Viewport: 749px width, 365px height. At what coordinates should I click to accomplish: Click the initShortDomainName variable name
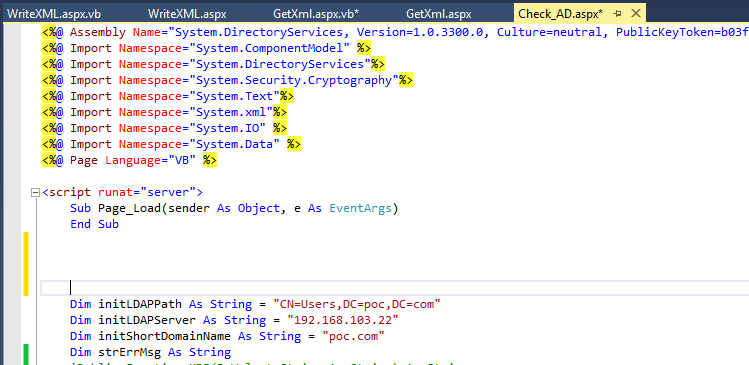click(x=164, y=336)
